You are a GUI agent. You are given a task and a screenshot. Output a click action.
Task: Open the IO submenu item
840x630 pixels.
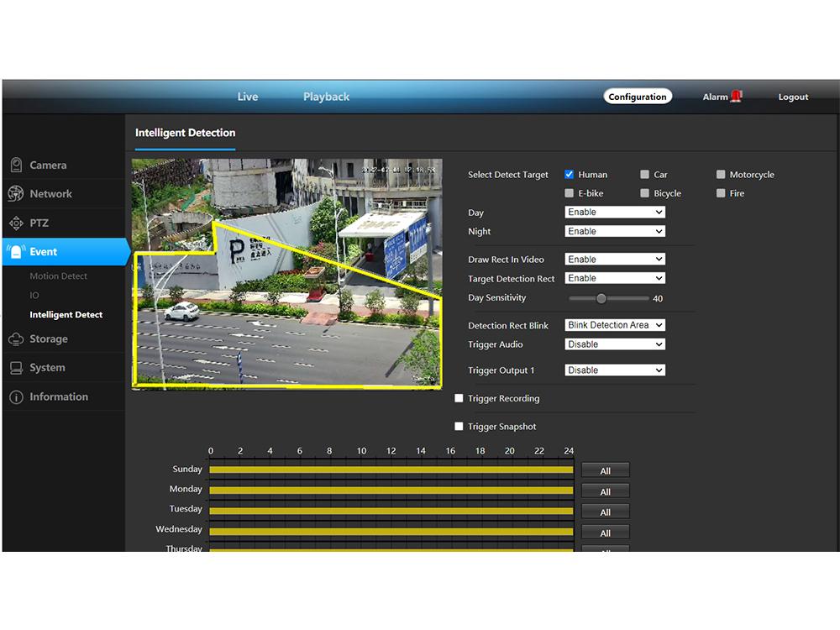click(34, 295)
